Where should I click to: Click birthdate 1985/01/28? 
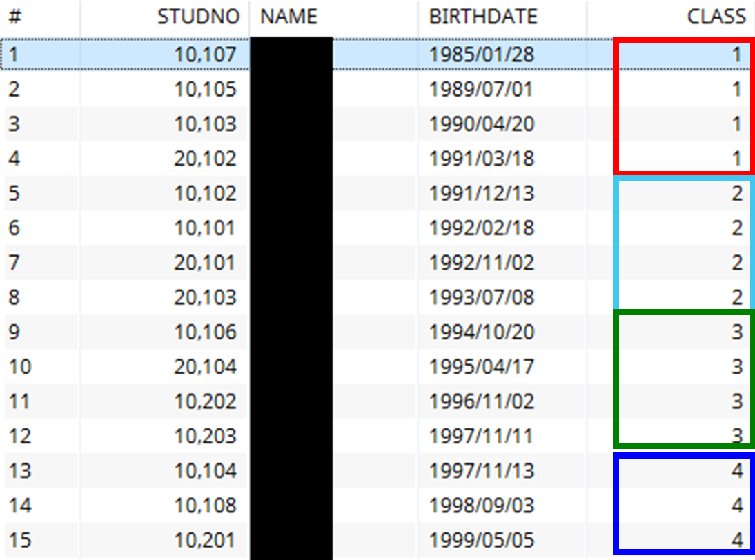[x=482, y=54]
